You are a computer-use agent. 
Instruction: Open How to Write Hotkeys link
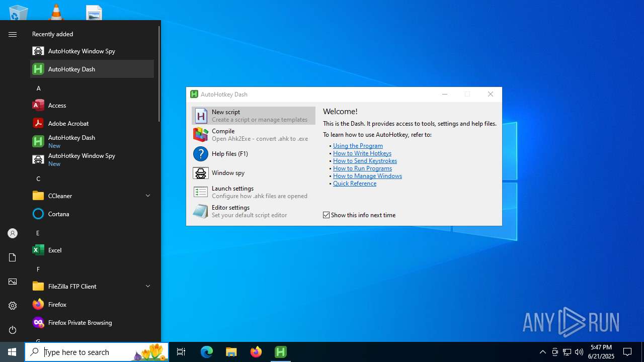click(362, 153)
